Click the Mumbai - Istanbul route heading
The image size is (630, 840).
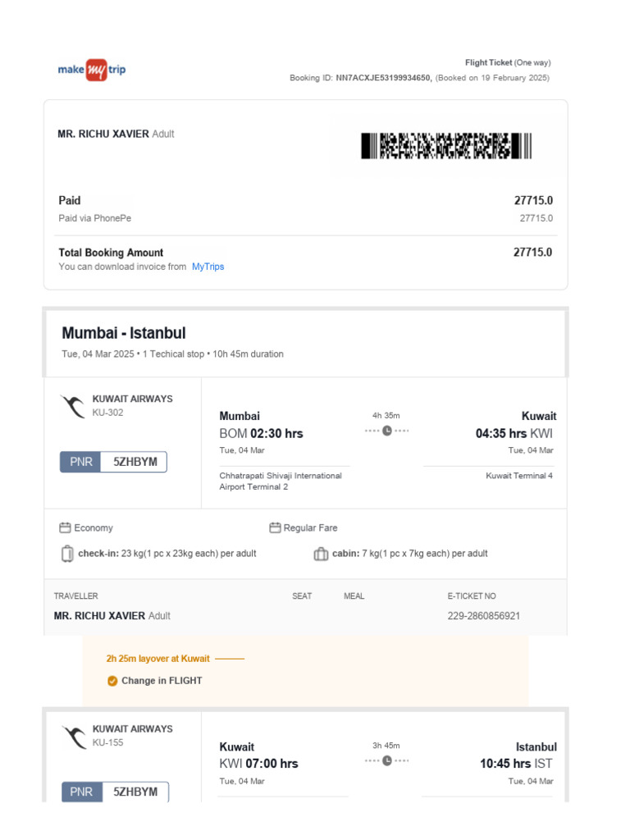tap(124, 333)
